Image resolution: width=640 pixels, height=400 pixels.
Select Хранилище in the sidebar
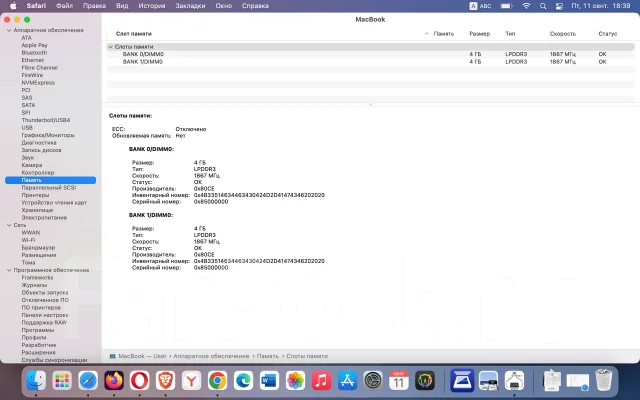(x=37, y=210)
